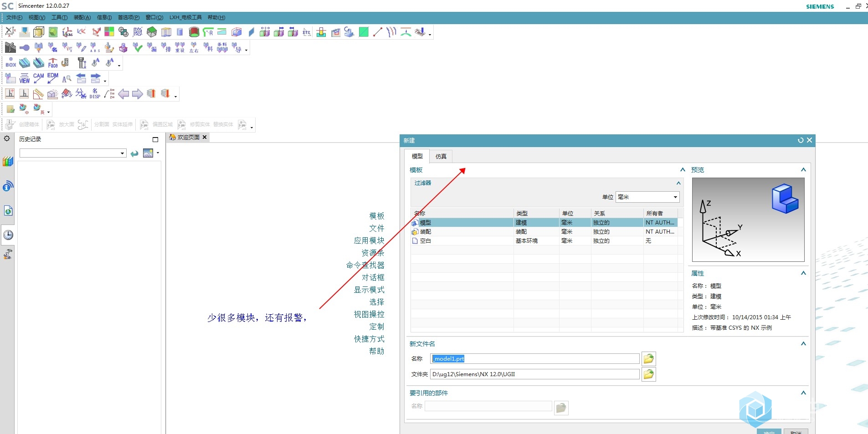Collapse the 预览 section

coord(803,169)
